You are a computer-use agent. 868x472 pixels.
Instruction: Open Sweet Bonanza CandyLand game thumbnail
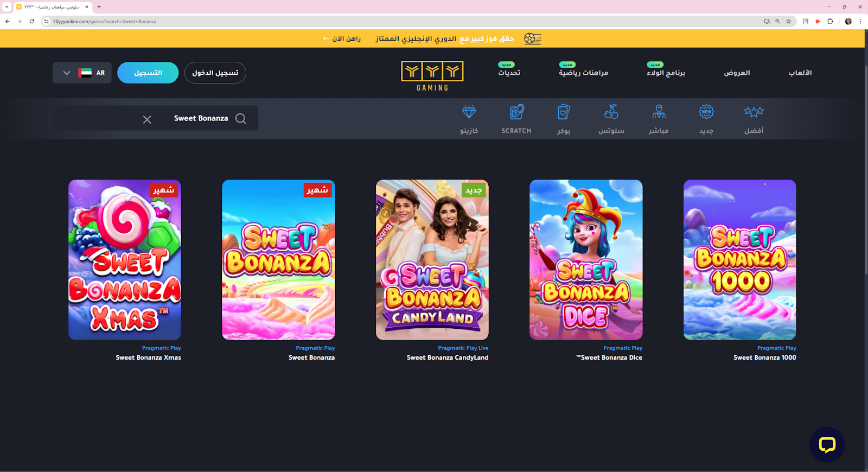[x=432, y=260]
